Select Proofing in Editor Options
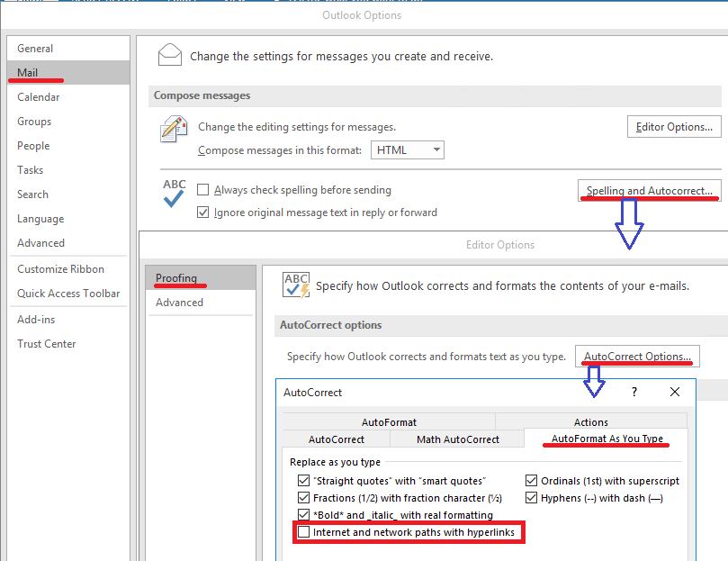The image size is (728, 561). tap(201, 278)
